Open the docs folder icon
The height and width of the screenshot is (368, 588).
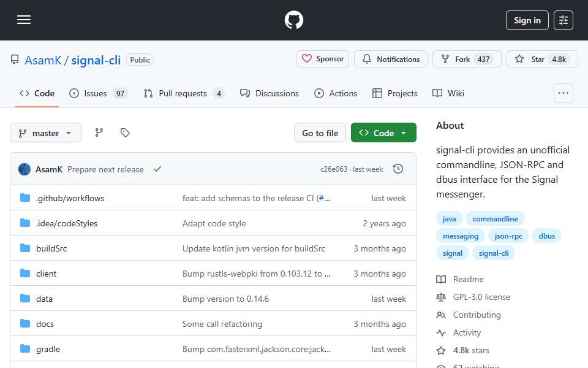[x=25, y=323]
